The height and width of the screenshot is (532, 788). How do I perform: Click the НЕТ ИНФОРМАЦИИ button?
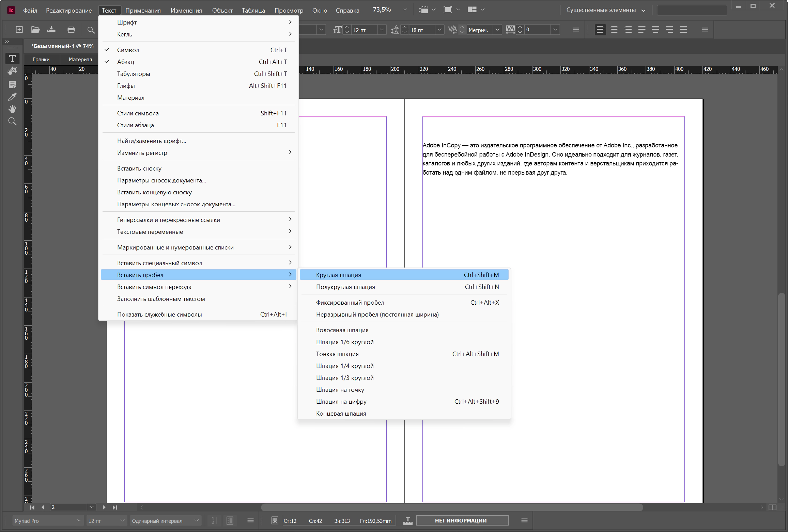462,520
